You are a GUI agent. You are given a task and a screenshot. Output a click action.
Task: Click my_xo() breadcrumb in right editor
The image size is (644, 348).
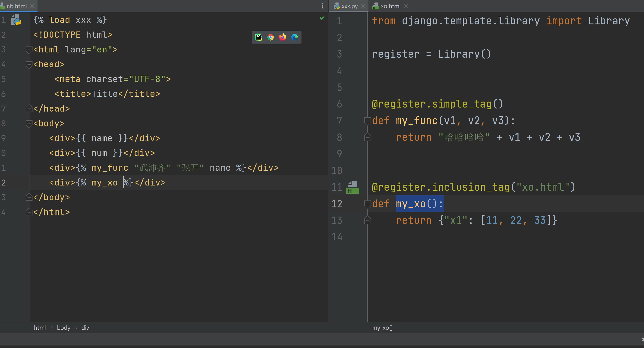[382, 328]
